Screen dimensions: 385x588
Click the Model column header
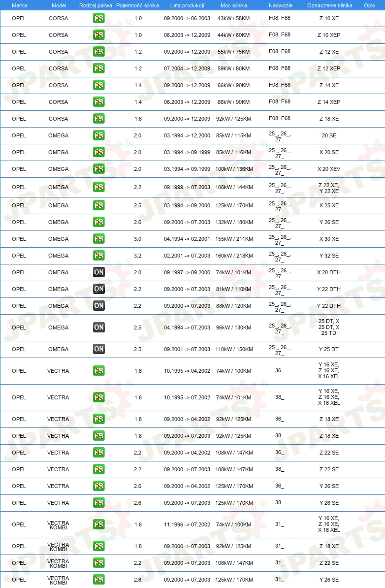pyautogui.click(x=59, y=5)
